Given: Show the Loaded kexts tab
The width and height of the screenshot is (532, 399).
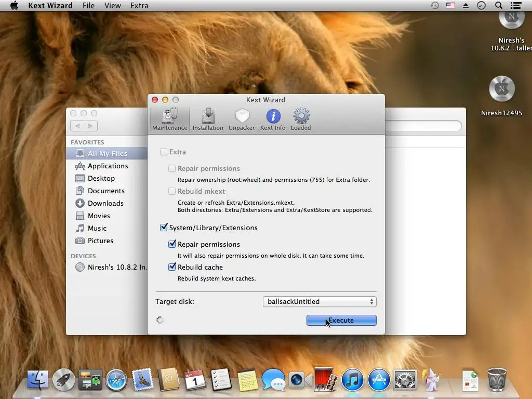Looking at the screenshot, I should [x=301, y=119].
